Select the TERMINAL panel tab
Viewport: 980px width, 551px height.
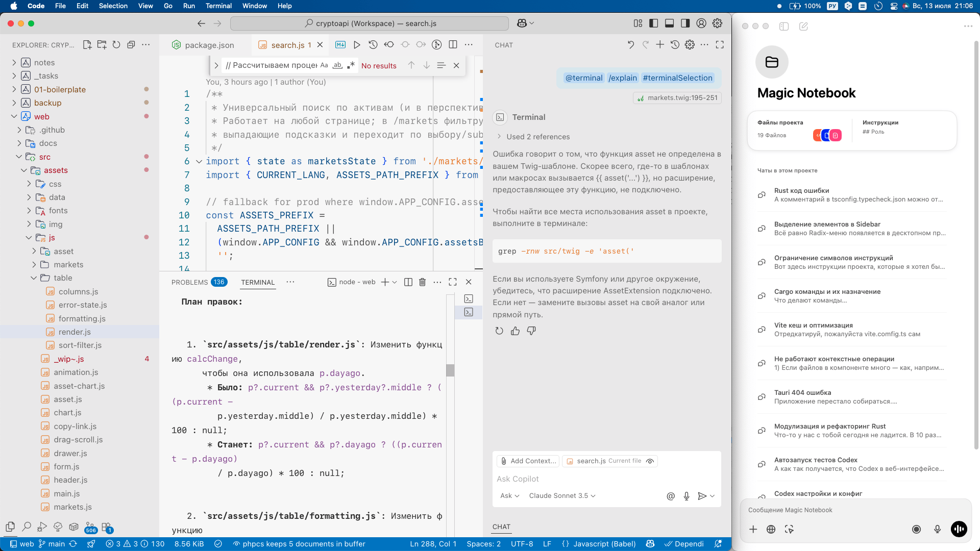tap(258, 282)
